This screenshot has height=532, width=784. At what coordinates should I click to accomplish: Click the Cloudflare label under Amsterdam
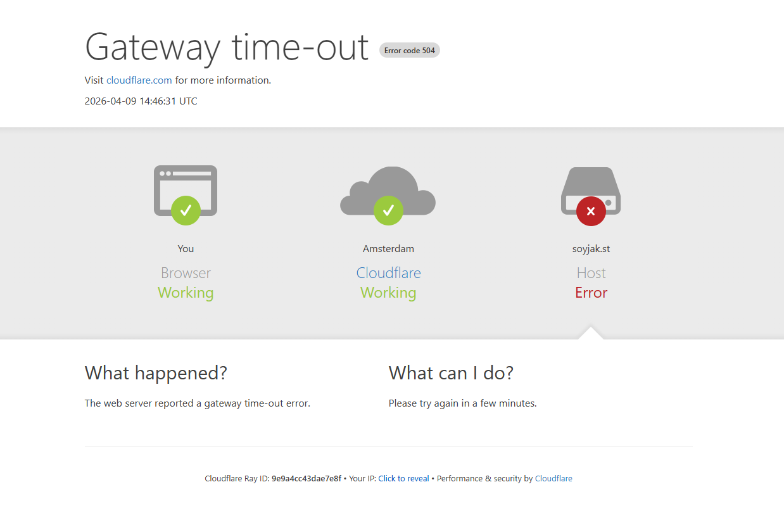click(388, 273)
